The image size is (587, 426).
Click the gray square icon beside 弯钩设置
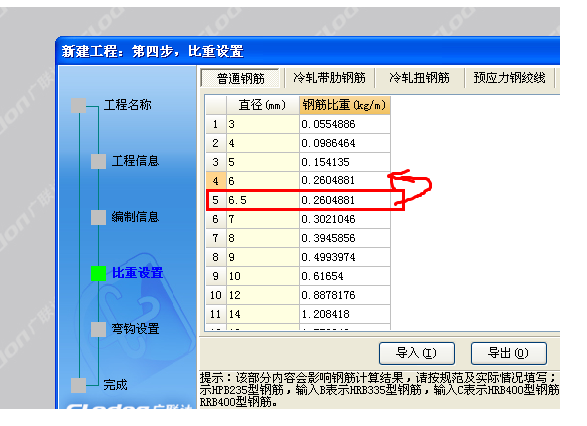pos(98,329)
